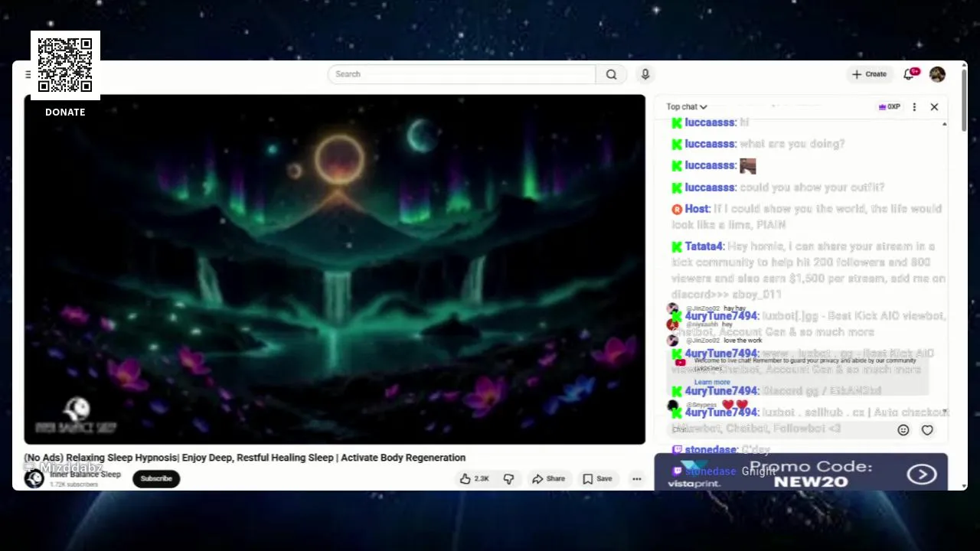The width and height of the screenshot is (980, 551).
Task: Click the 1.72K subscribers count text
Action: click(x=73, y=484)
